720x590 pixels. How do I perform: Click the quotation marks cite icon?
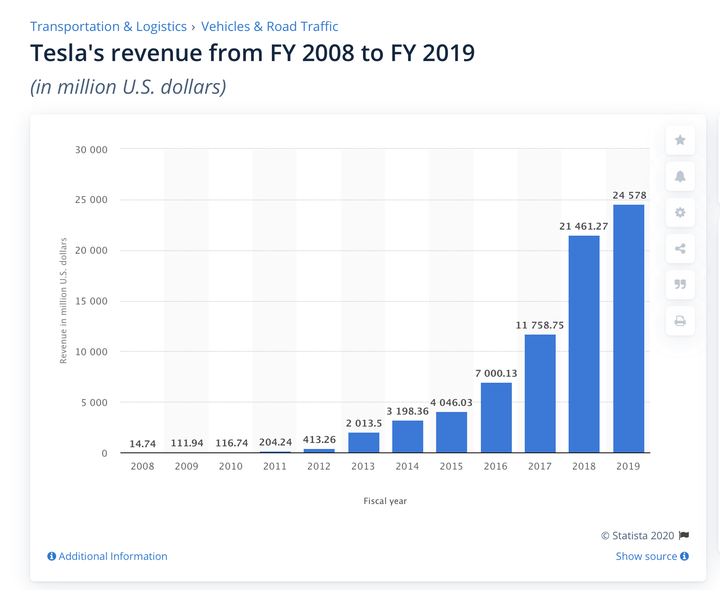[x=680, y=284]
